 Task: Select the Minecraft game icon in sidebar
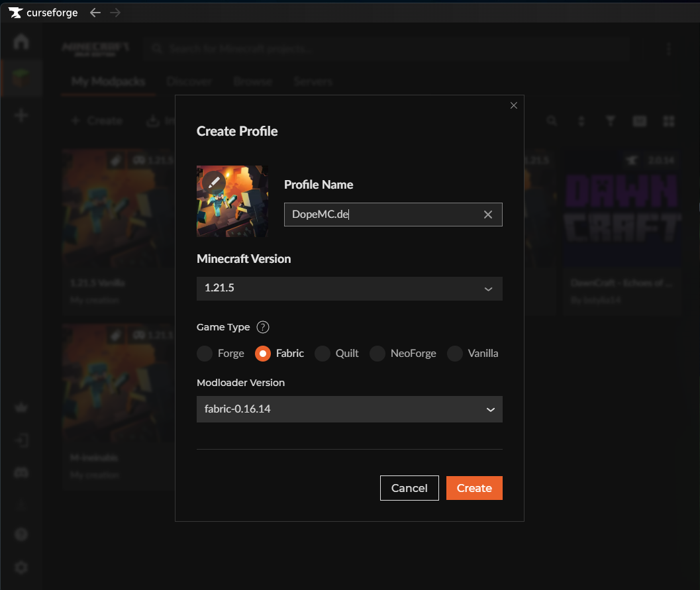[x=21, y=79]
